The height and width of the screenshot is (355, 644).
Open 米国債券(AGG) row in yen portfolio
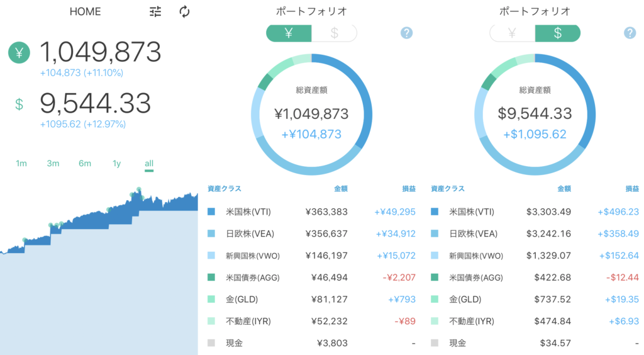[311, 278]
